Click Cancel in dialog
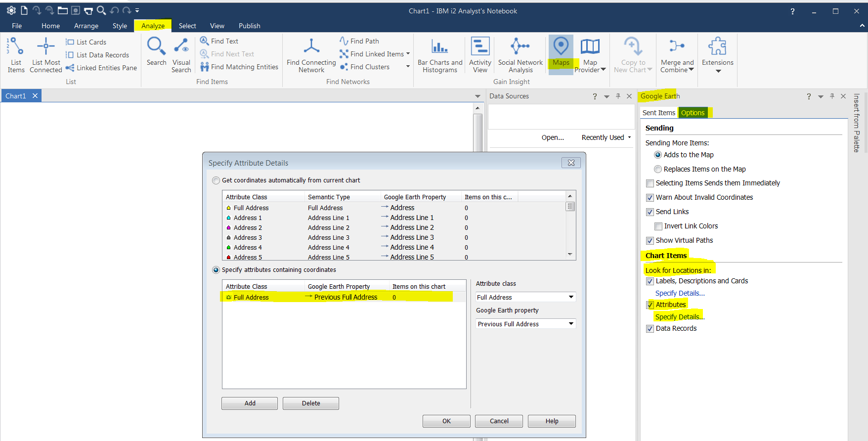Screen dimensions: 868x441 point(499,421)
